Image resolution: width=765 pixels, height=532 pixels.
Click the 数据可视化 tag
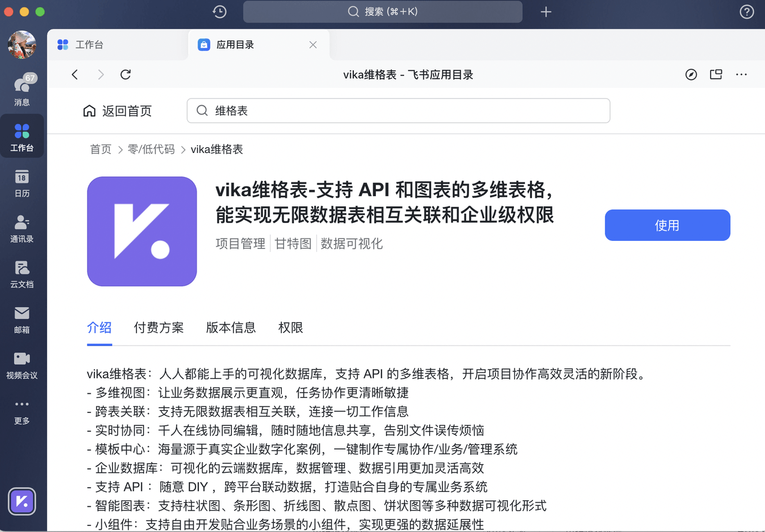(x=352, y=243)
